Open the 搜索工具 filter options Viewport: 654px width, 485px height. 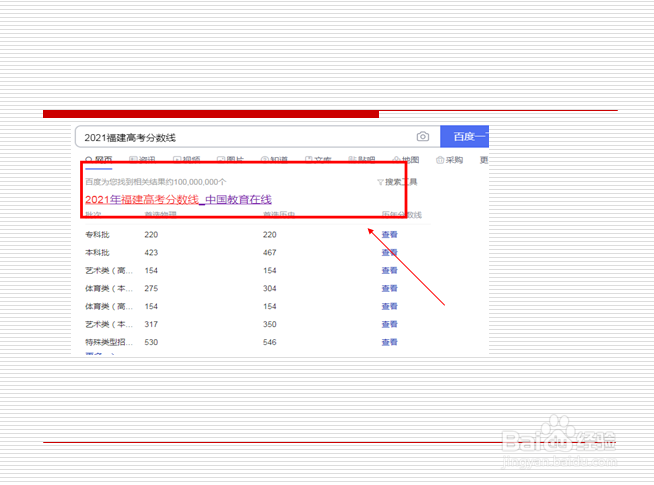point(397,182)
